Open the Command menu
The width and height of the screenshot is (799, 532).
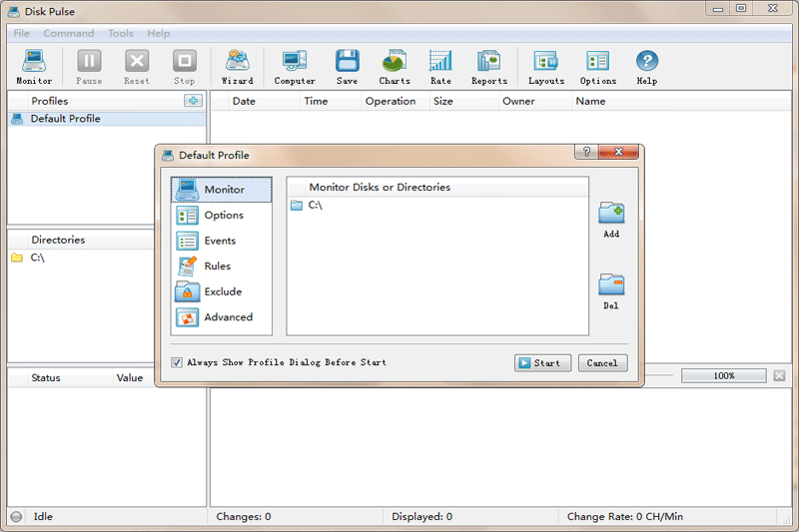[x=69, y=33]
